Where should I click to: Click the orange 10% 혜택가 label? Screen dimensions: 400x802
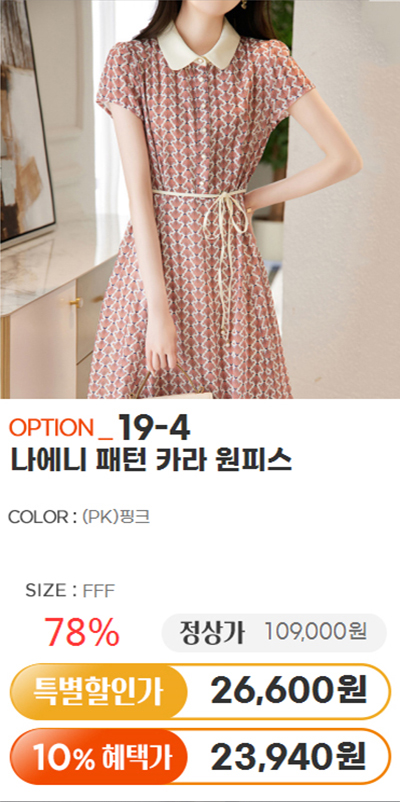97,757
